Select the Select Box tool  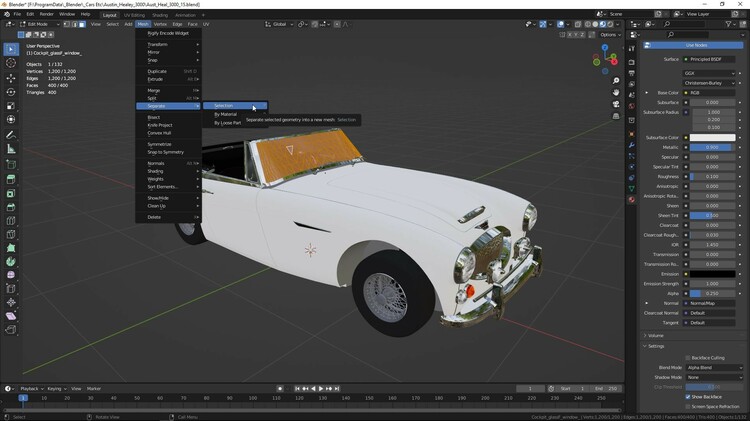pos(11,49)
